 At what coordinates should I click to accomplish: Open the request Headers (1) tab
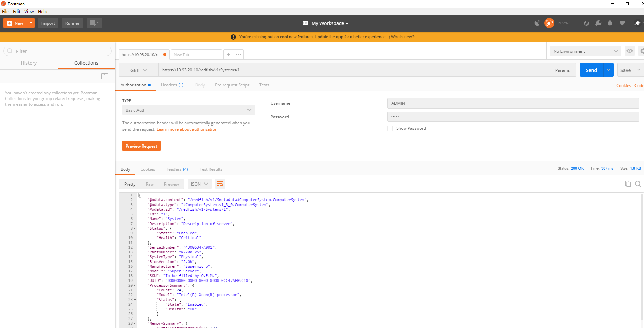(x=172, y=85)
